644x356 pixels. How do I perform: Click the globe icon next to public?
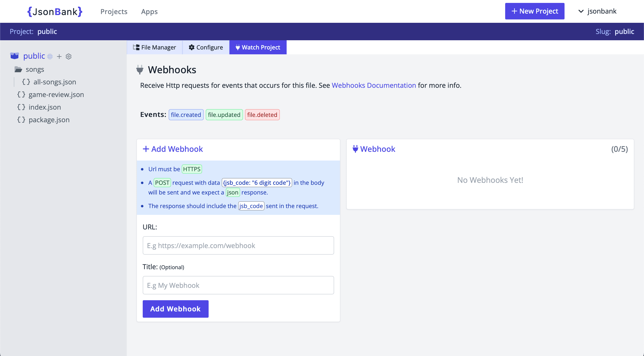point(50,57)
